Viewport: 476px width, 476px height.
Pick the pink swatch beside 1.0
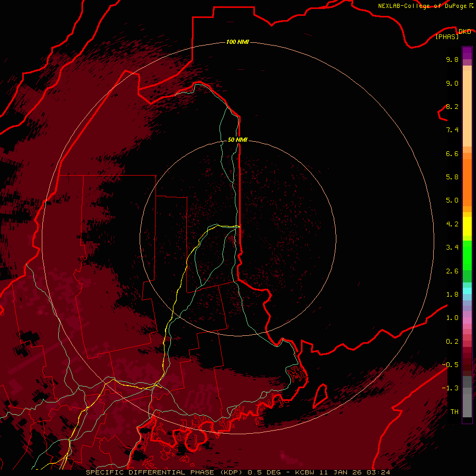tap(467, 321)
